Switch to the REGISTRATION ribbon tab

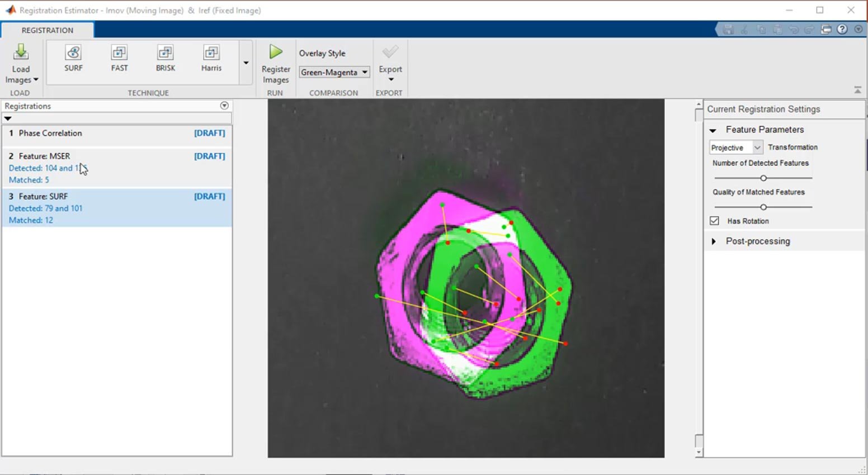pyautogui.click(x=48, y=30)
